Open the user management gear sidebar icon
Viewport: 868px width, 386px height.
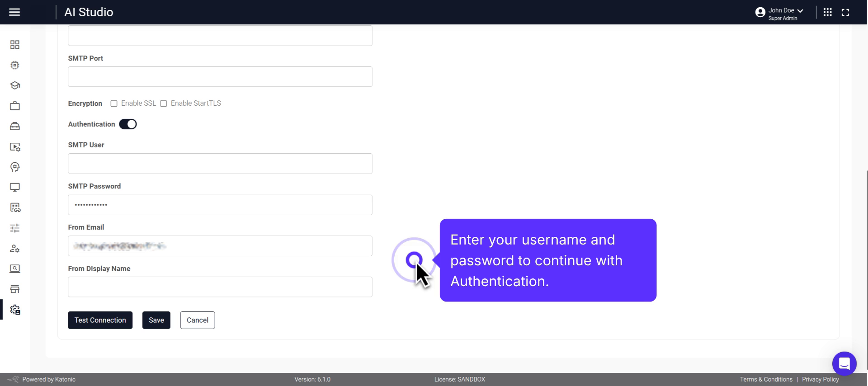click(x=15, y=249)
